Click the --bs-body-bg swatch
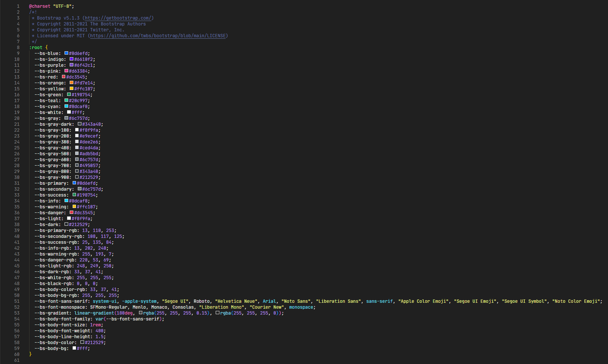Screen dimensions: 608x364 [74, 348]
